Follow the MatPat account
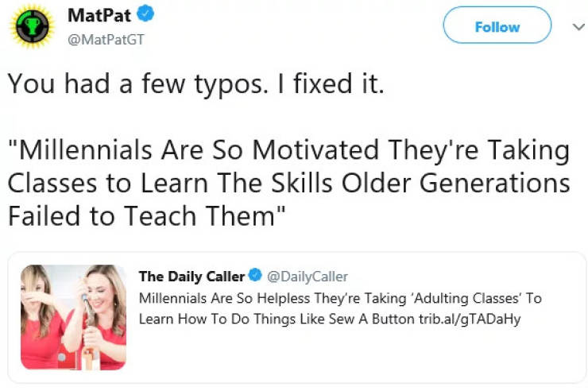588x391 pixels. point(497,26)
